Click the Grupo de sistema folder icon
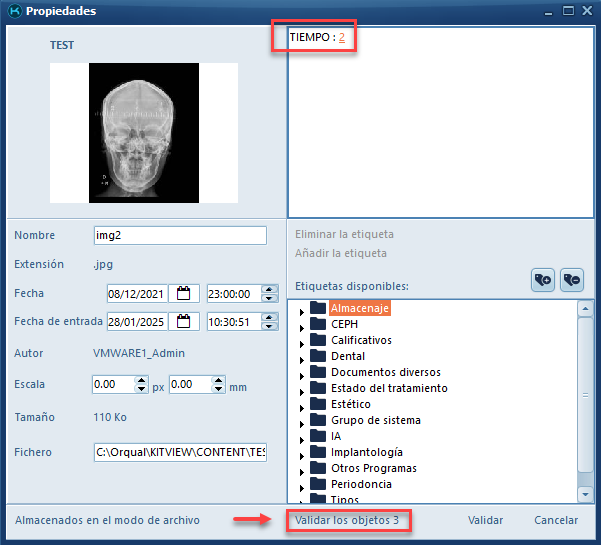The width and height of the screenshot is (601, 545). 318,420
